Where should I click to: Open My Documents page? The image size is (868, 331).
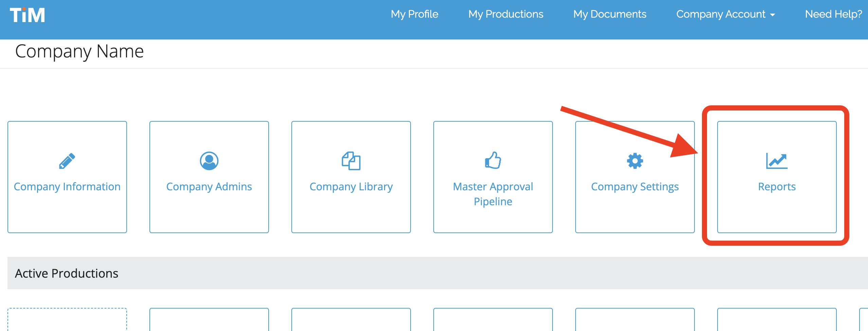click(x=610, y=14)
